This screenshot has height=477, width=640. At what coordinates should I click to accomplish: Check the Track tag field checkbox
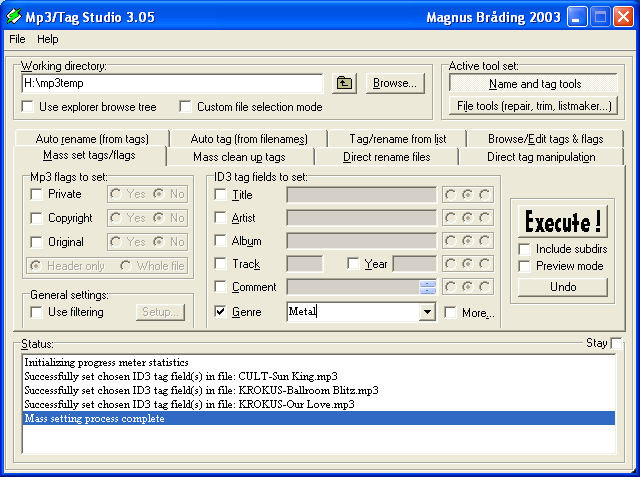[221, 264]
